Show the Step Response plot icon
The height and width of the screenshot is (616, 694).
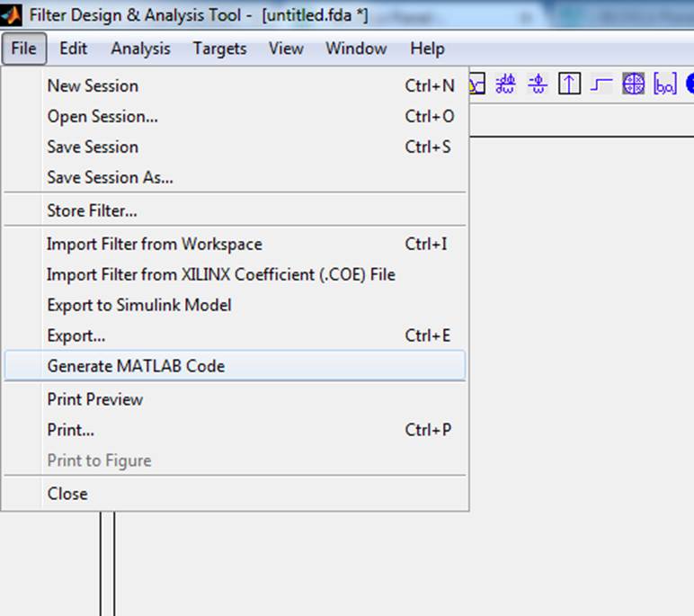click(x=601, y=85)
